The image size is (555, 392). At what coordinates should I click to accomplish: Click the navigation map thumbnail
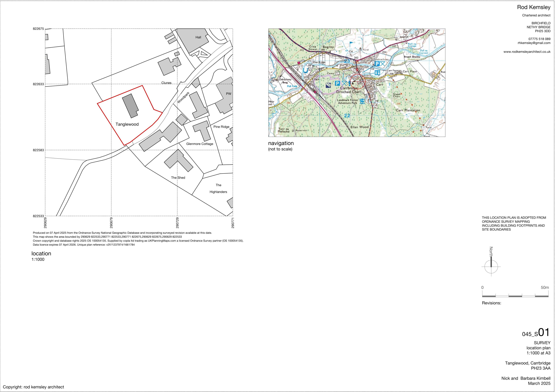pyautogui.click(x=356, y=83)
